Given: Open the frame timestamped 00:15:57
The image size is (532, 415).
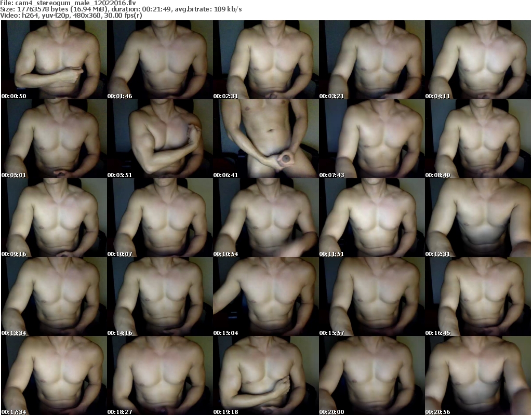Looking at the screenshot, I should coord(372,297).
